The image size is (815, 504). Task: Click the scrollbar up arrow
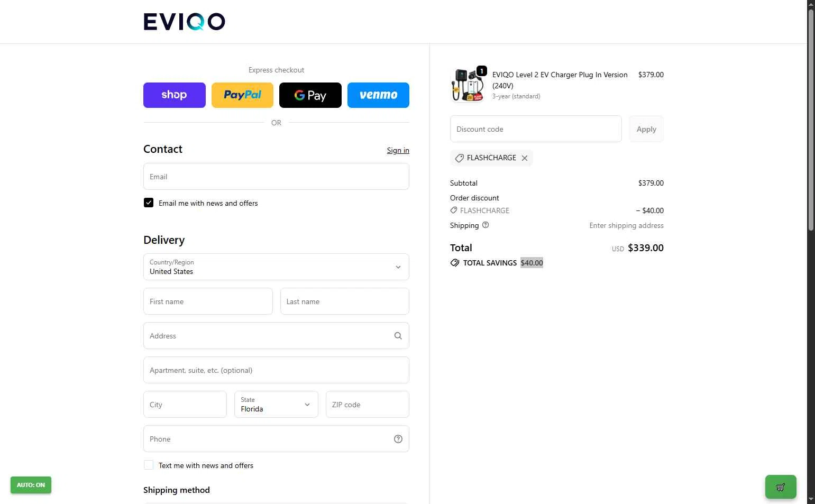click(811, 4)
